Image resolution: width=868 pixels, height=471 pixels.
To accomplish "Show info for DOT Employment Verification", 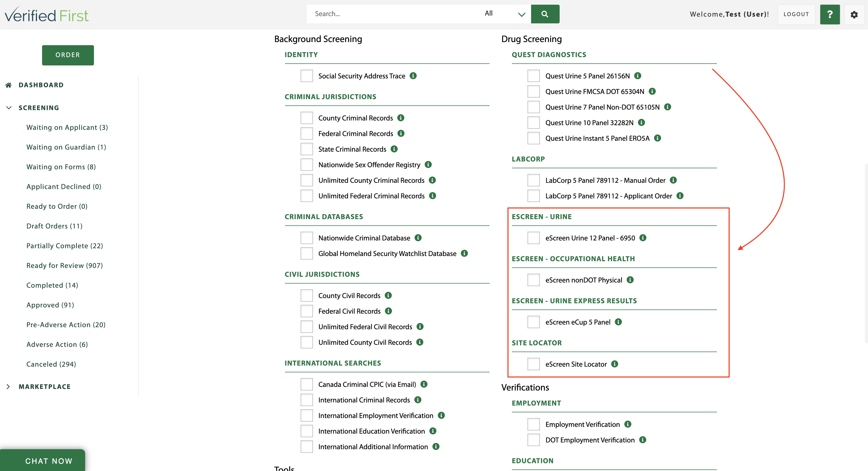I will pos(643,440).
